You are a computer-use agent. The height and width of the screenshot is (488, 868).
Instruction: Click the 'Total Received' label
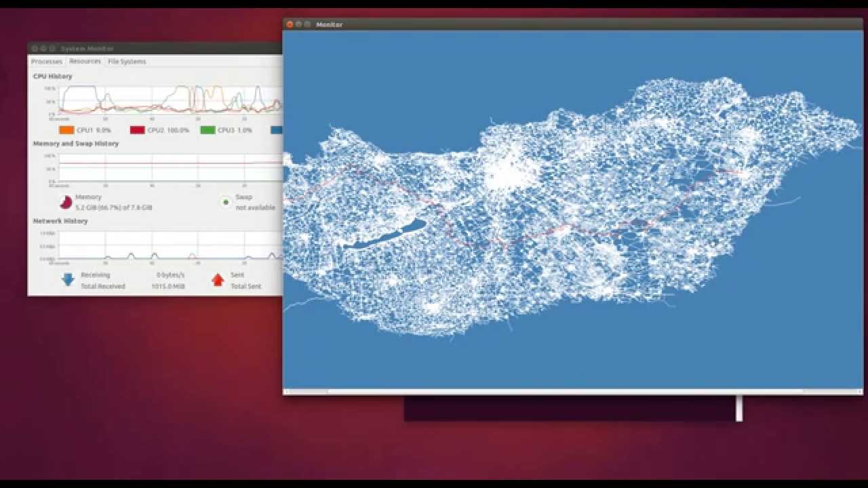click(x=103, y=287)
